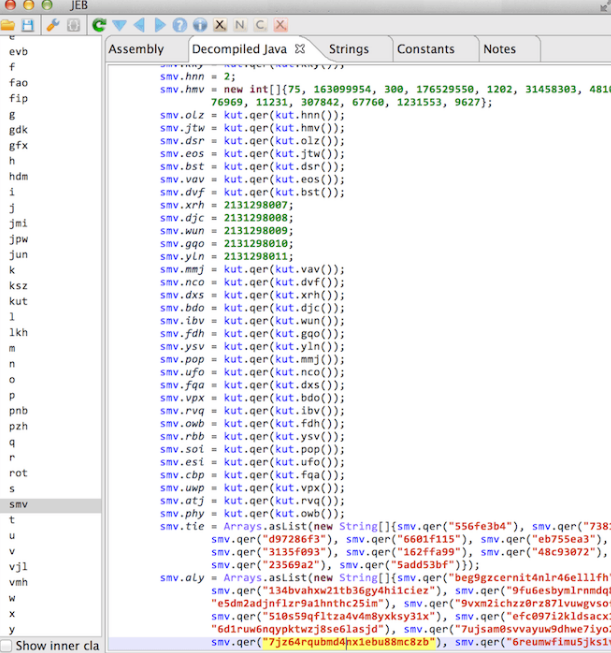Select class ksz in the tree
Screen dimensions: 611x653
(x=19, y=286)
